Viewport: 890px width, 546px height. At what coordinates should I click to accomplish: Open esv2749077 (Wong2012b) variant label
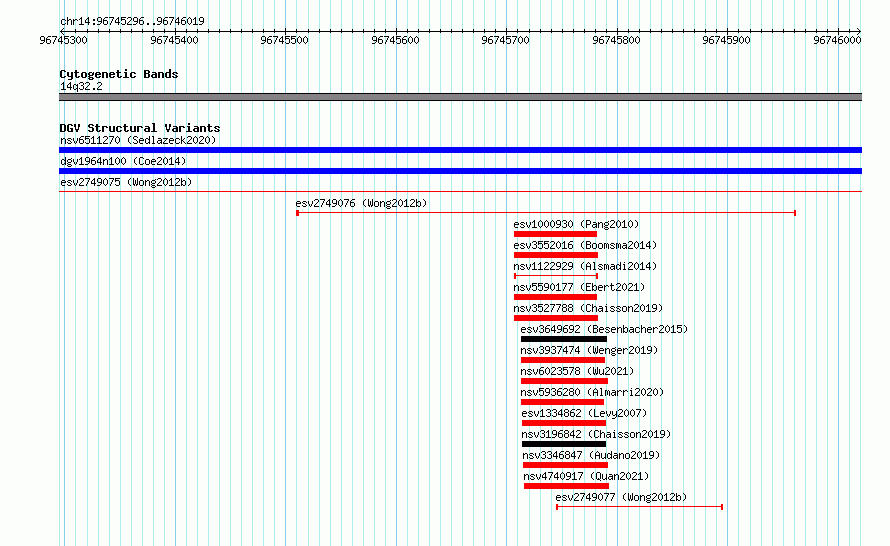(x=621, y=497)
